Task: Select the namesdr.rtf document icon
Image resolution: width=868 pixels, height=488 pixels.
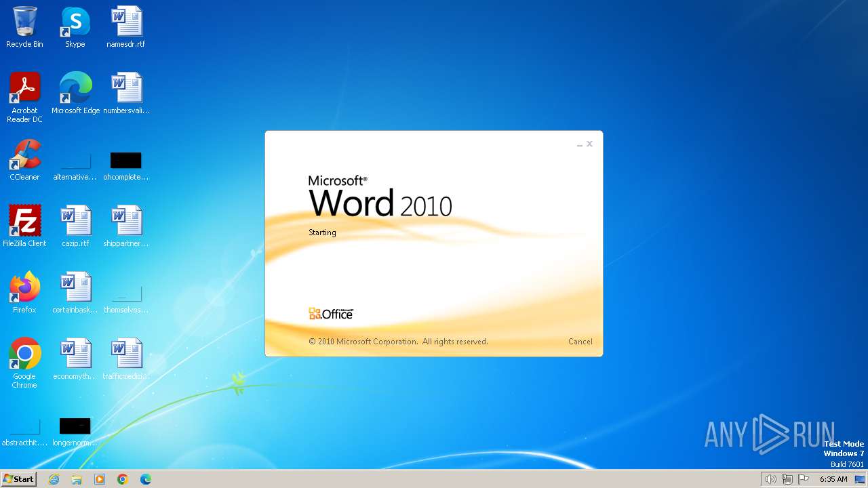Action: click(126, 27)
